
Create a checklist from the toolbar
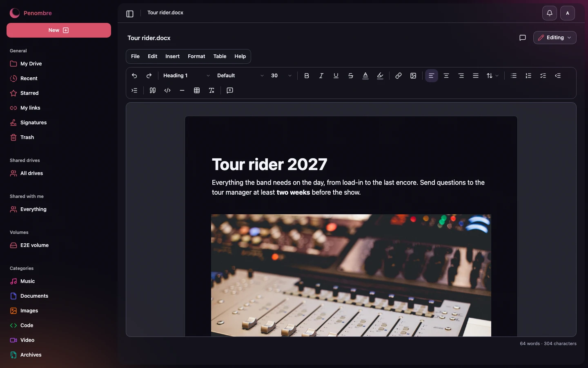[x=543, y=76]
